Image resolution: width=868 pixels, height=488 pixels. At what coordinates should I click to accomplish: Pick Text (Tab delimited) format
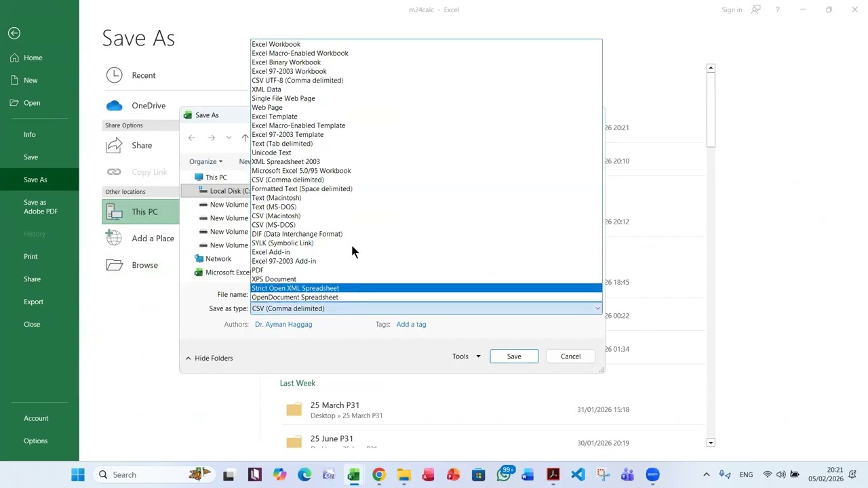[426, 144]
